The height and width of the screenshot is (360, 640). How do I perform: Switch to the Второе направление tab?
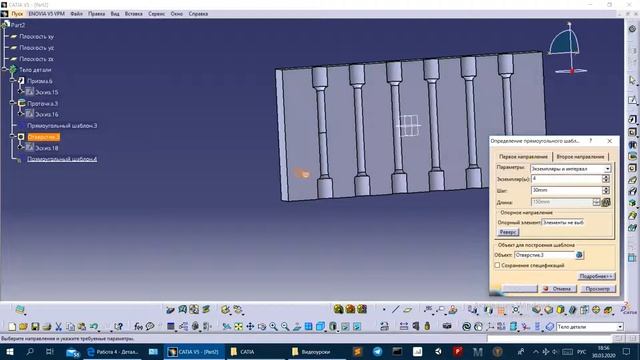click(580, 157)
